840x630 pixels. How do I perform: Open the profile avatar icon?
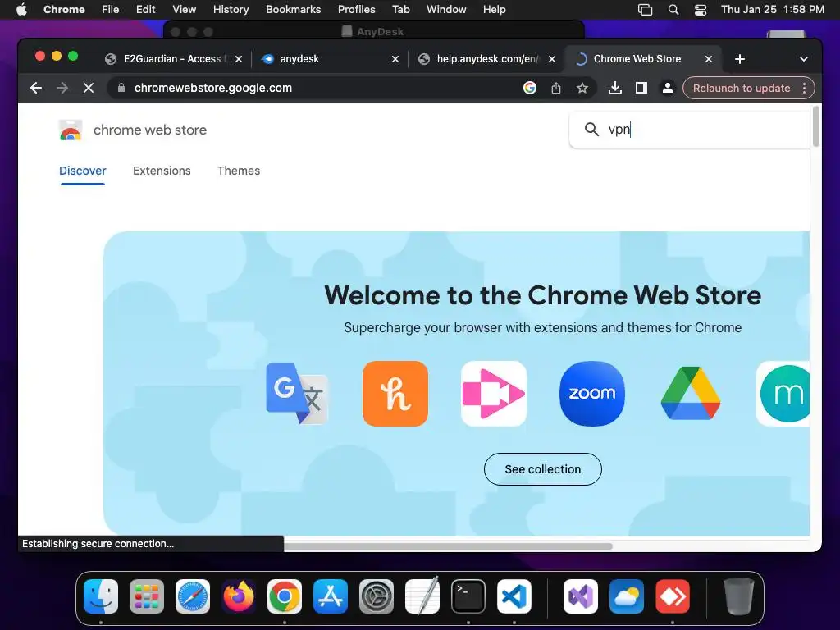pos(668,88)
